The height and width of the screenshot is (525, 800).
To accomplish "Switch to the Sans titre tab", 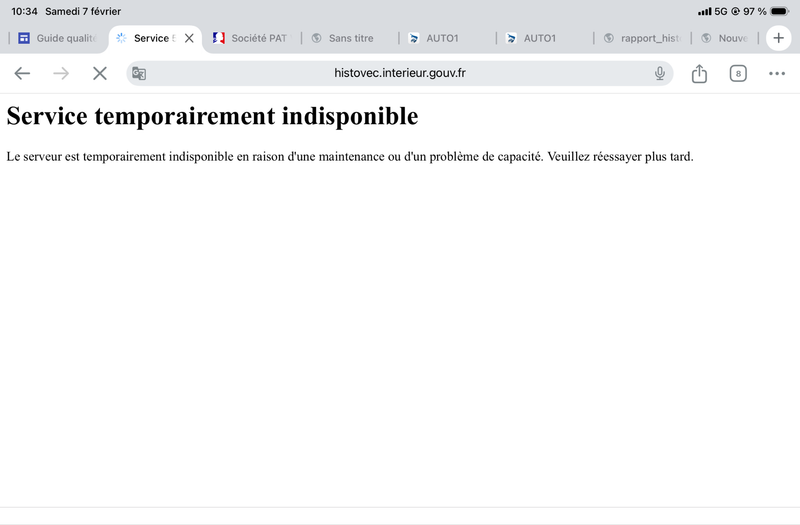I will coord(350,38).
